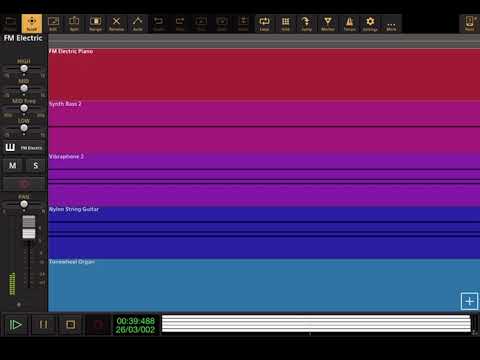
Task: Click the Remove (X) tool
Action: (x=116, y=23)
